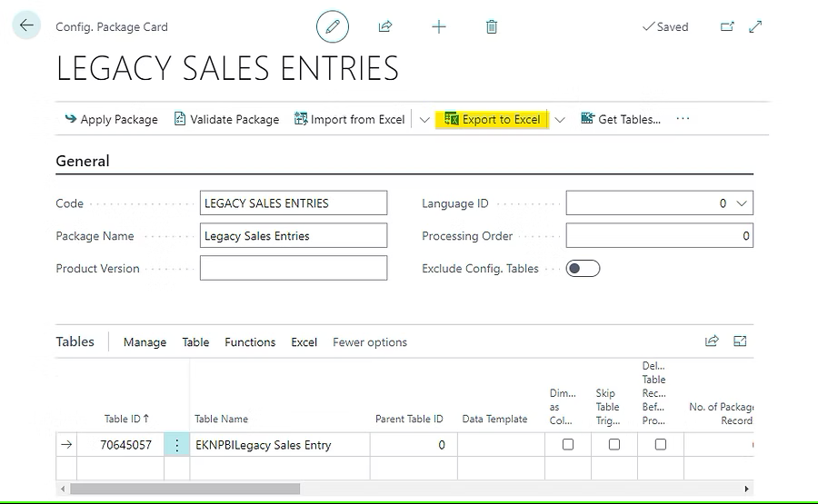Click the pencil edit icon
This screenshot has width=818, height=504.
click(x=333, y=26)
